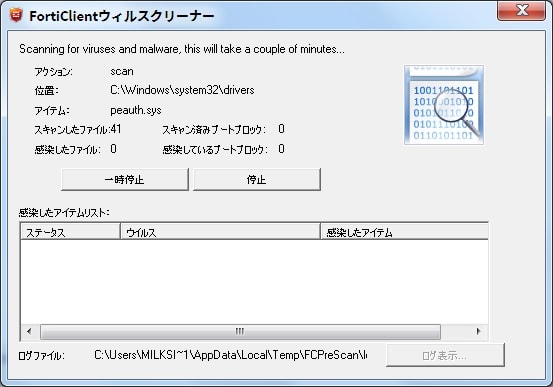This screenshot has width=553, height=387.
Task: Click the FortiClientウィルスクリーナー window title
Action: click(x=121, y=16)
